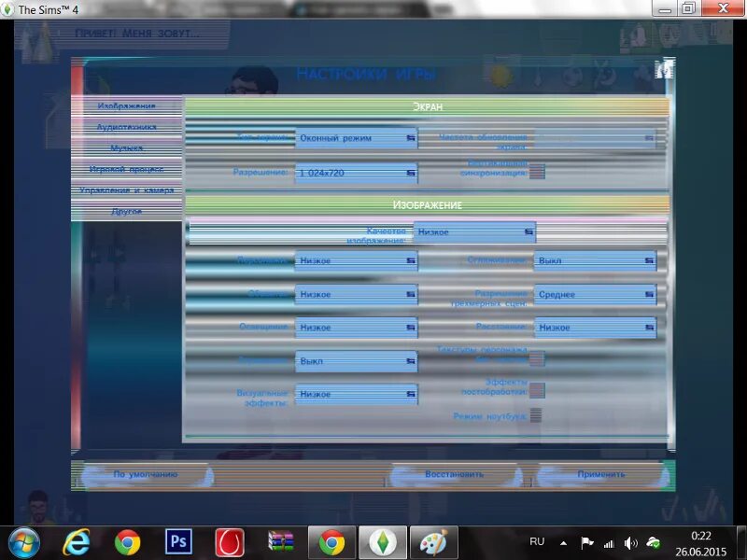
Task: Switch to the Игровой процесс settings tab
Action: coord(127,169)
